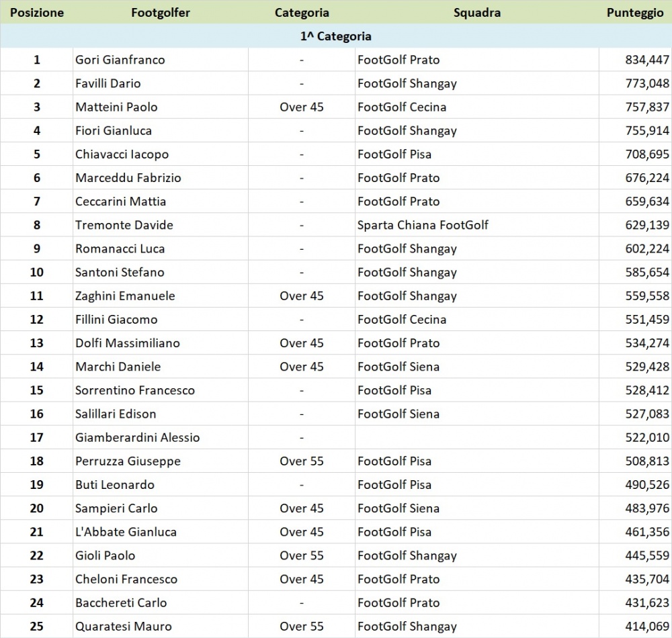This screenshot has width=672, height=638.
Task: Select the name Marceddu Fabrizio
Action: click(x=128, y=178)
